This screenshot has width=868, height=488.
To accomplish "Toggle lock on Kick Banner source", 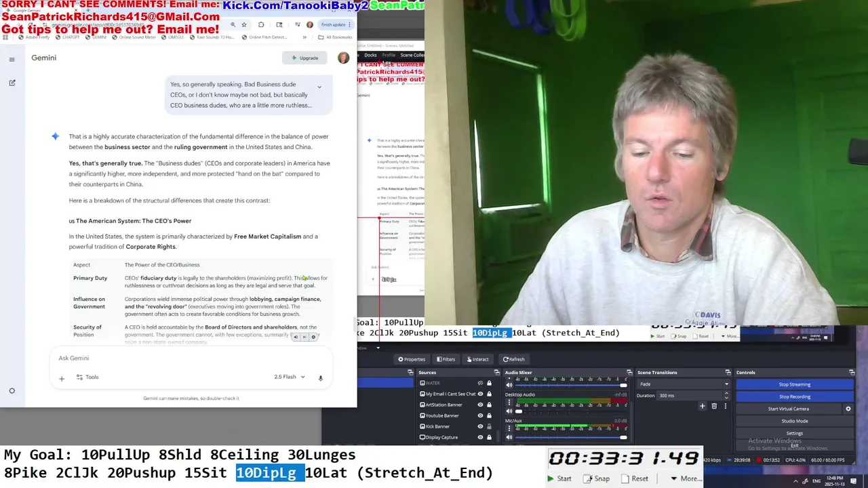I will point(489,426).
